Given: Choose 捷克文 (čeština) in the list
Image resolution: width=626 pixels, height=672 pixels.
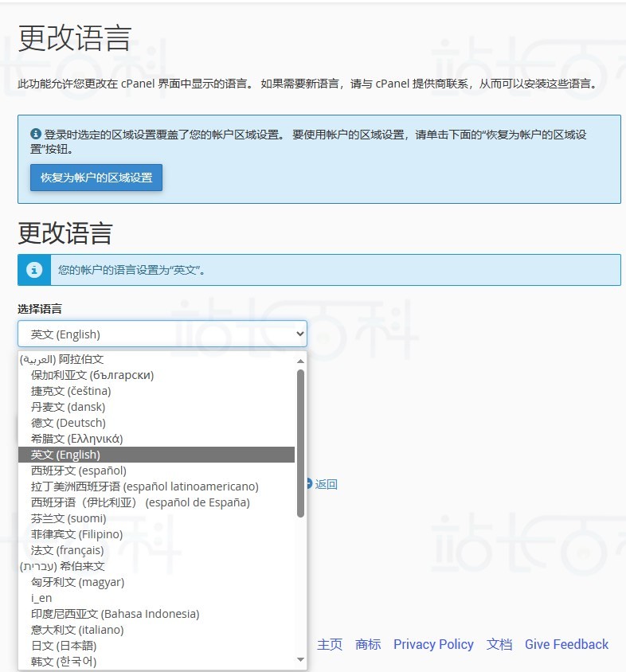Looking at the screenshot, I should coord(156,391).
